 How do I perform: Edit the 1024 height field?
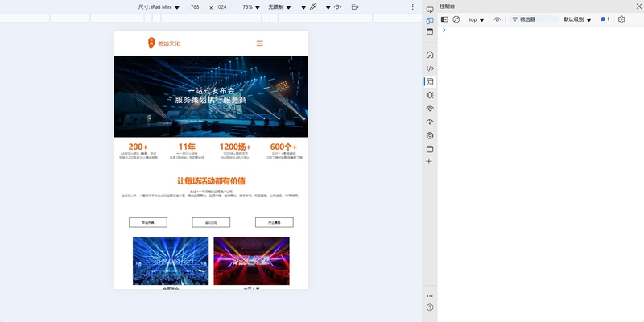click(221, 7)
